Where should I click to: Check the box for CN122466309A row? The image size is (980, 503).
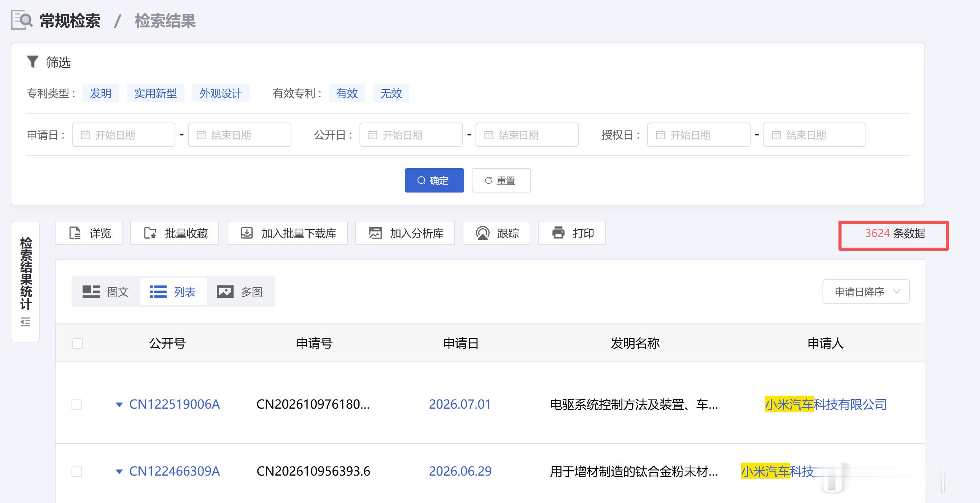77,472
